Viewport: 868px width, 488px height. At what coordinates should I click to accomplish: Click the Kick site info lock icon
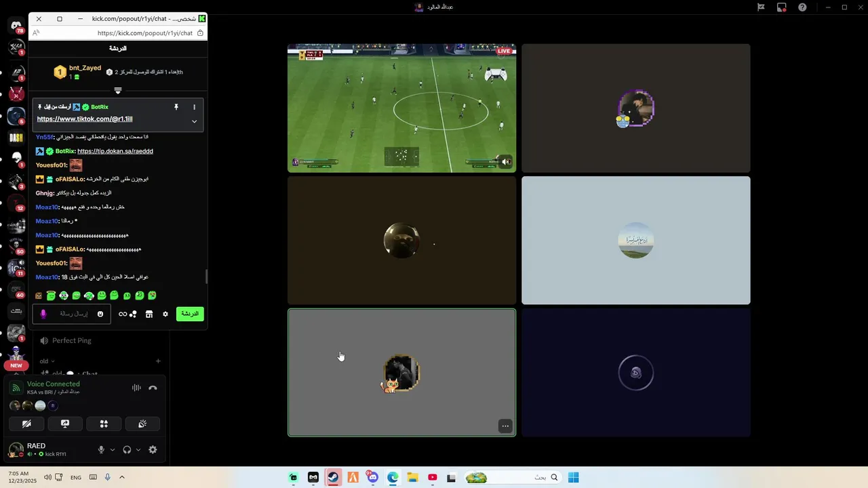(200, 33)
